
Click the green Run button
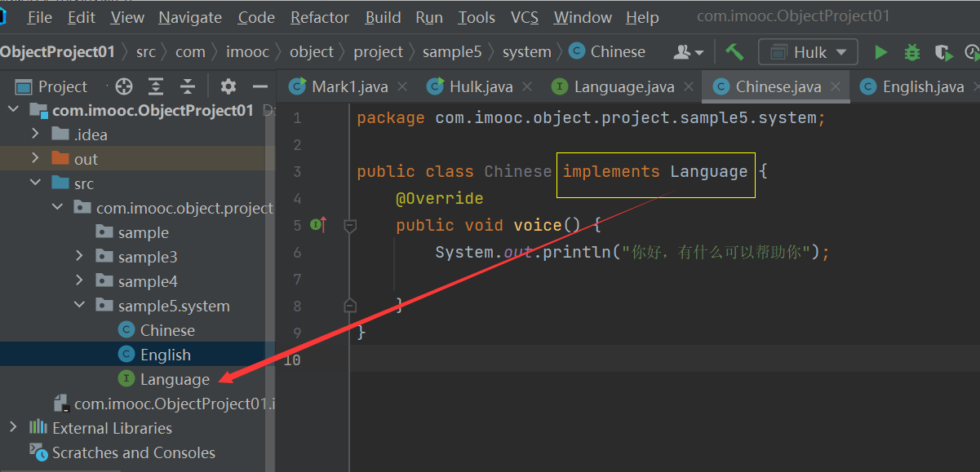point(880,52)
